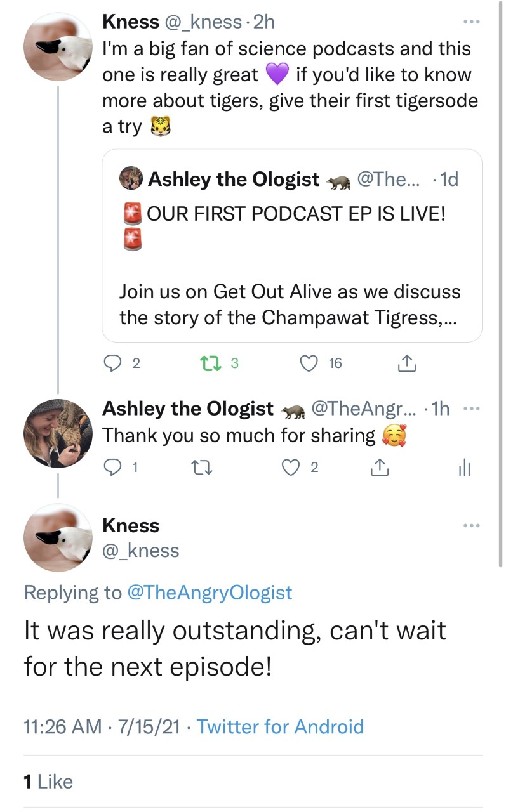Open Ashley the Ologist's profile picture
This screenshot has height=812, width=506.
(x=58, y=433)
